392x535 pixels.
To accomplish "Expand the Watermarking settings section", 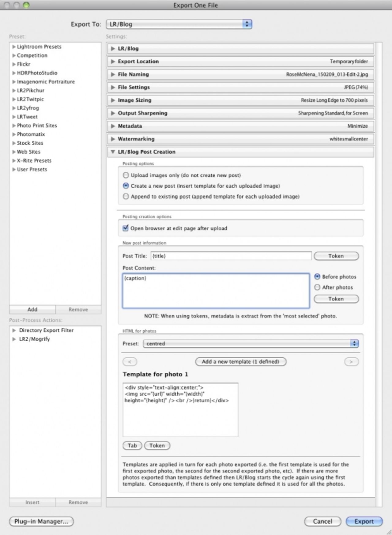I will 113,139.
